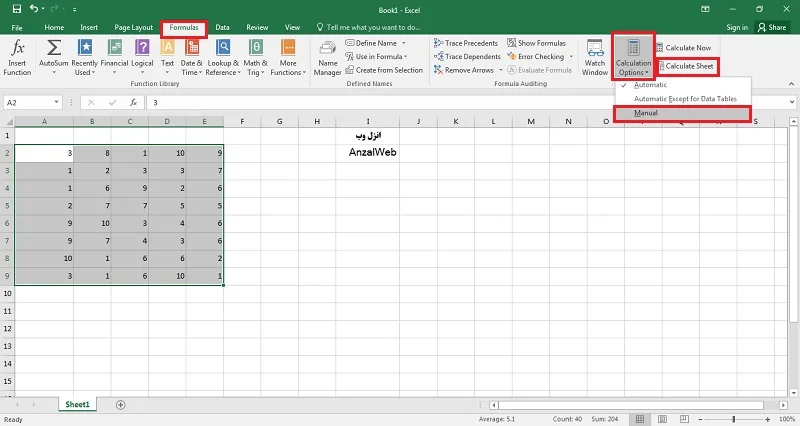This screenshot has height=426, width=800.
Task: Open More Functions menu
Action: coord(288,58)
